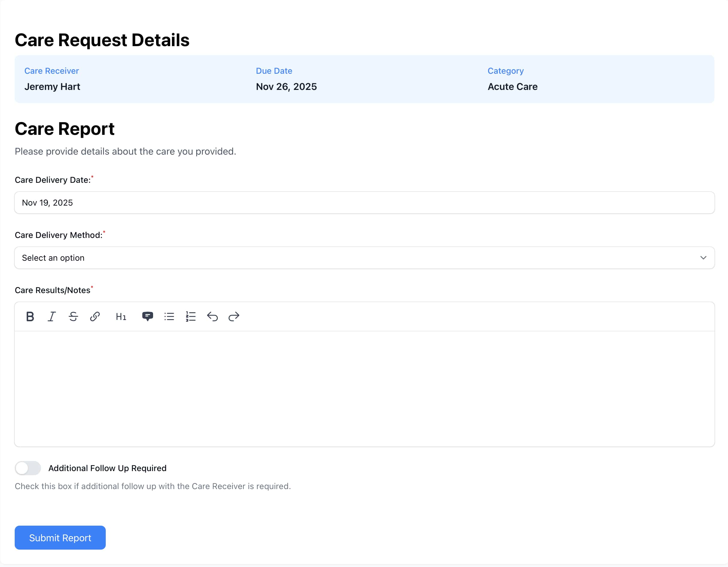This screenshot has width=728, height=567.
Task: Apply italic formatting in the notes editor
Action: click(x=52, y=316)
